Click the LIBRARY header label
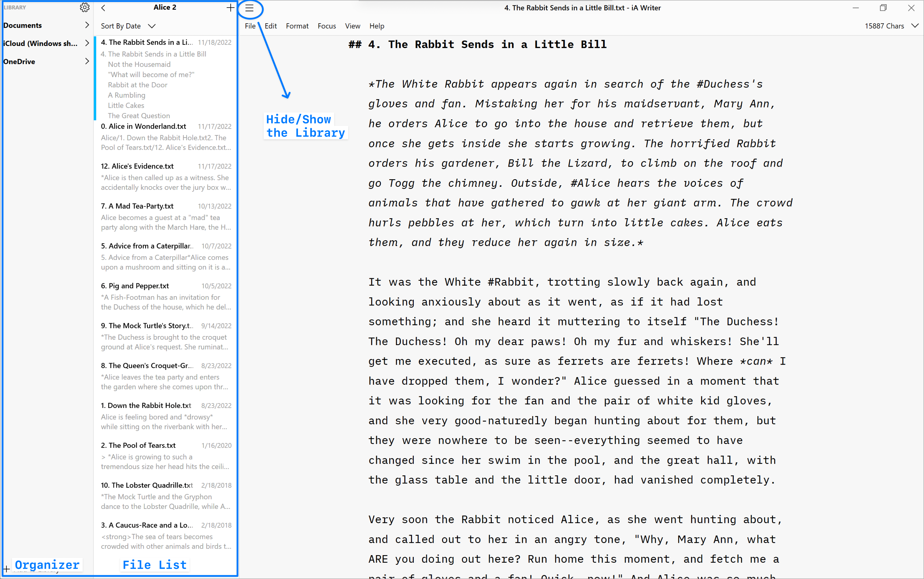 (x=15, y=7)
